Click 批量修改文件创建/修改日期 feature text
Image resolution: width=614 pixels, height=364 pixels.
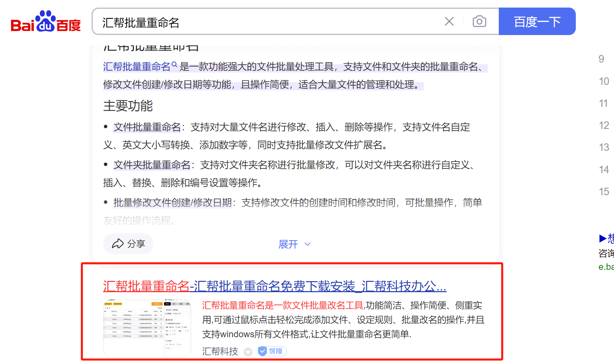[173, 203]
